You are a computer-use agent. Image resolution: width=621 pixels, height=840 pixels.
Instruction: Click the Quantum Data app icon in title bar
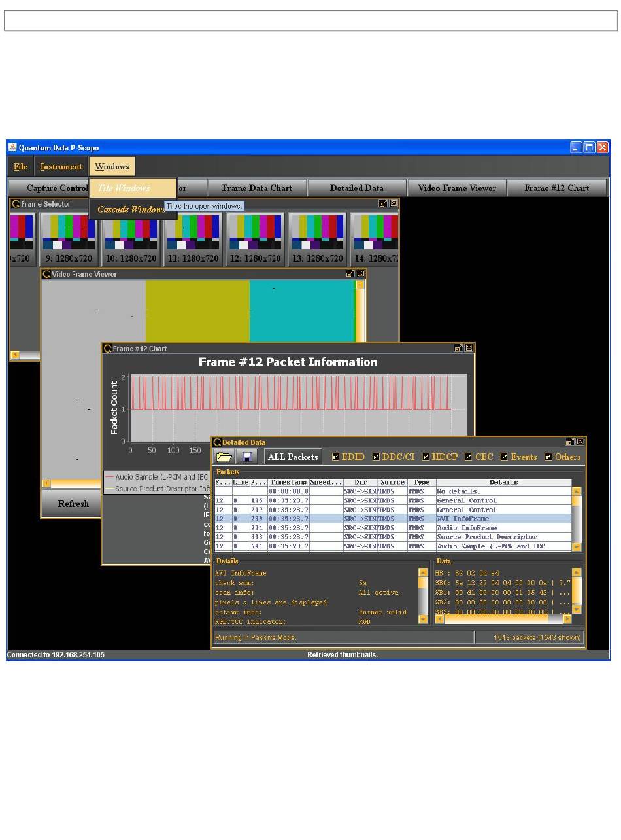(x=12, y=147)
